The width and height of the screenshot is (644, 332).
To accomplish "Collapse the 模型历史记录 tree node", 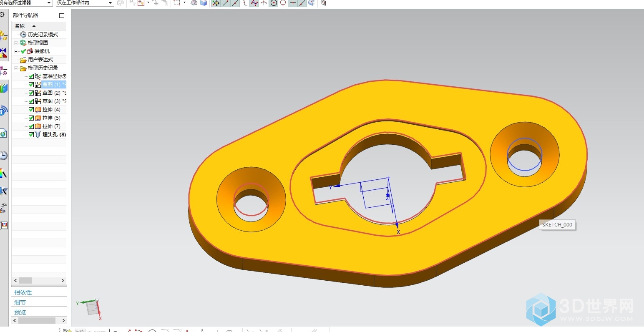I will point(16,68).
